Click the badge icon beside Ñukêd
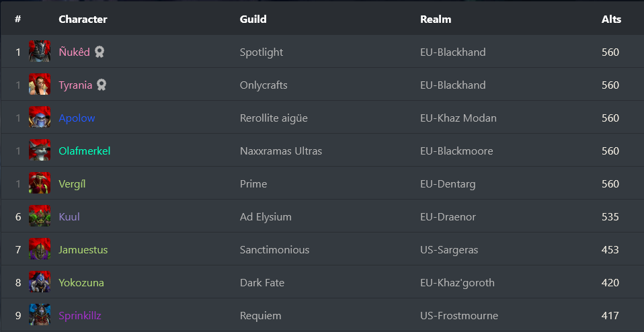The width and height of the screenshot is (644, 332). [x=99, y=52]
